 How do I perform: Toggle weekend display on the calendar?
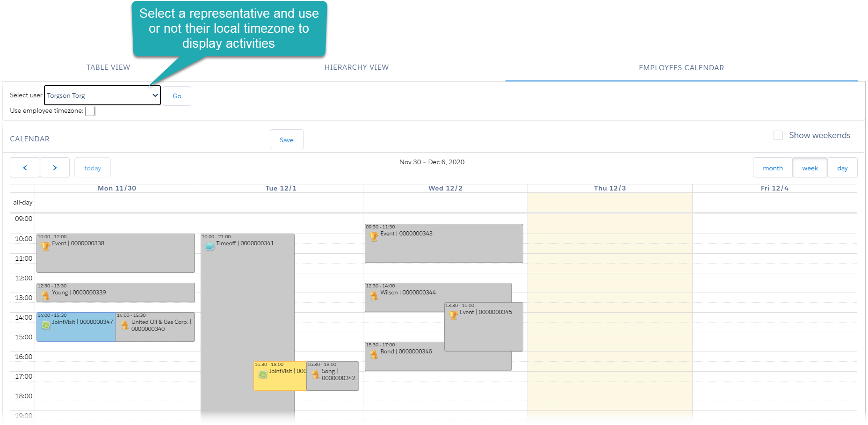(778, 135)
